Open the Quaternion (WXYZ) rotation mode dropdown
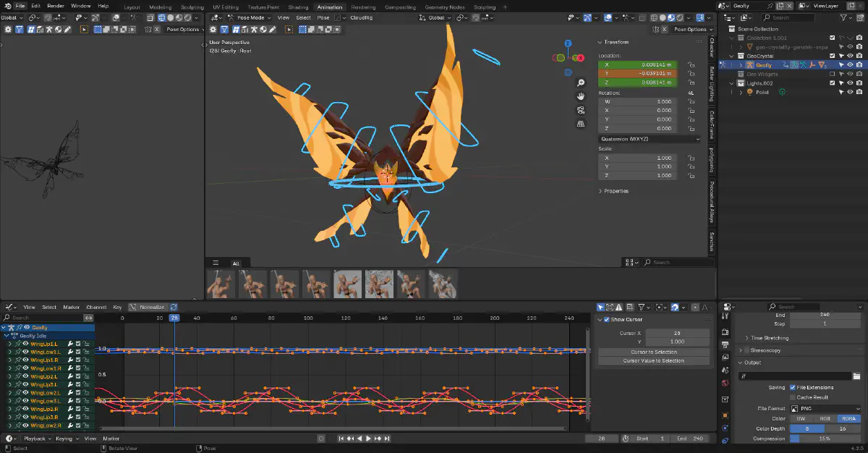868x453 pixels. click(650, 138)
